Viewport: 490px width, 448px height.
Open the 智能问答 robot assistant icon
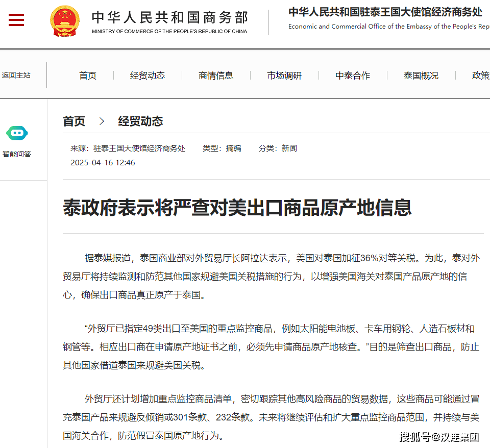point(17,133)
